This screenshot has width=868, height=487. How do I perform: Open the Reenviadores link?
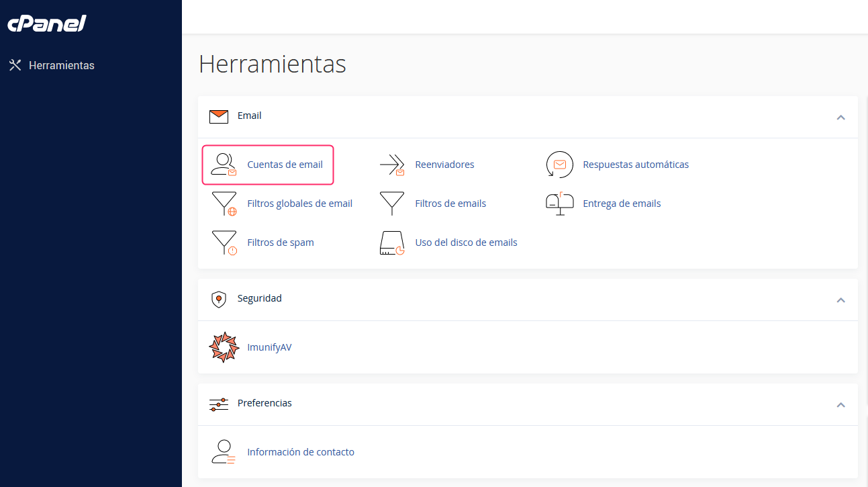coord(444,165)
